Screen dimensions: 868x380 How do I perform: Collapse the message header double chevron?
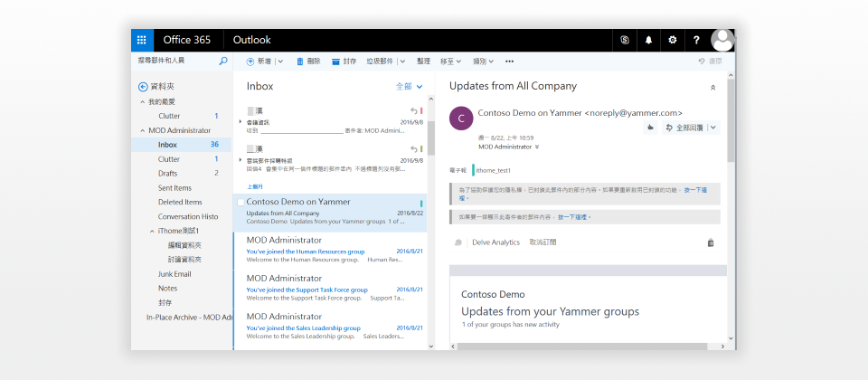click(713, 88)
